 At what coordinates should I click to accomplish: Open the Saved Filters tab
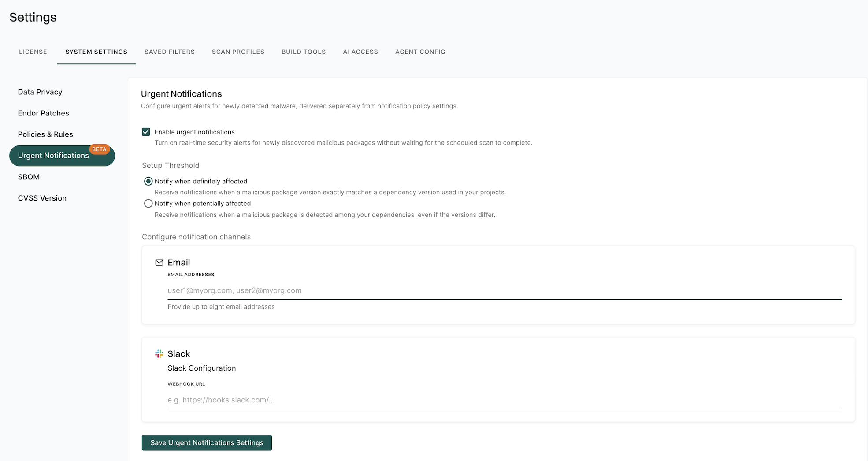point(170,52)
